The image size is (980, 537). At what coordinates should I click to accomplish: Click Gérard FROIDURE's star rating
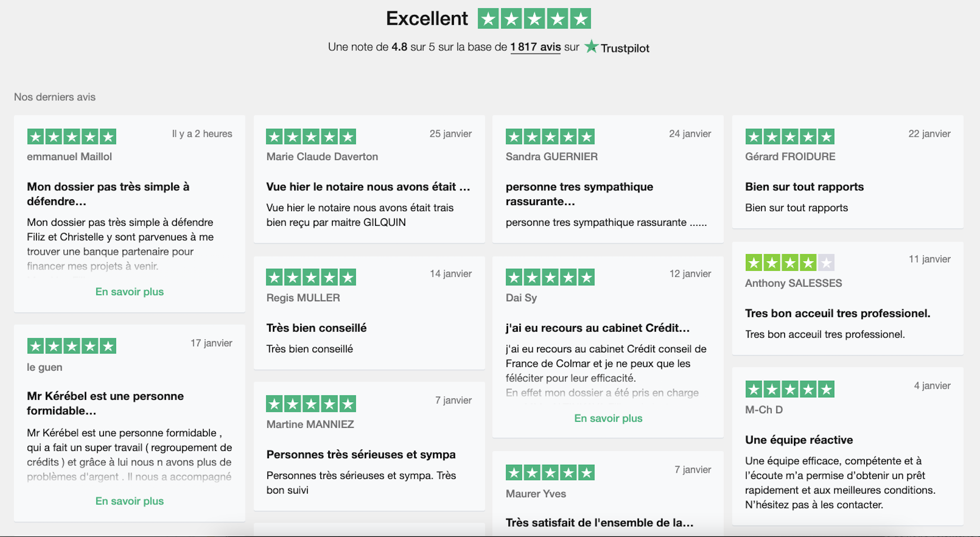[790, 137]
